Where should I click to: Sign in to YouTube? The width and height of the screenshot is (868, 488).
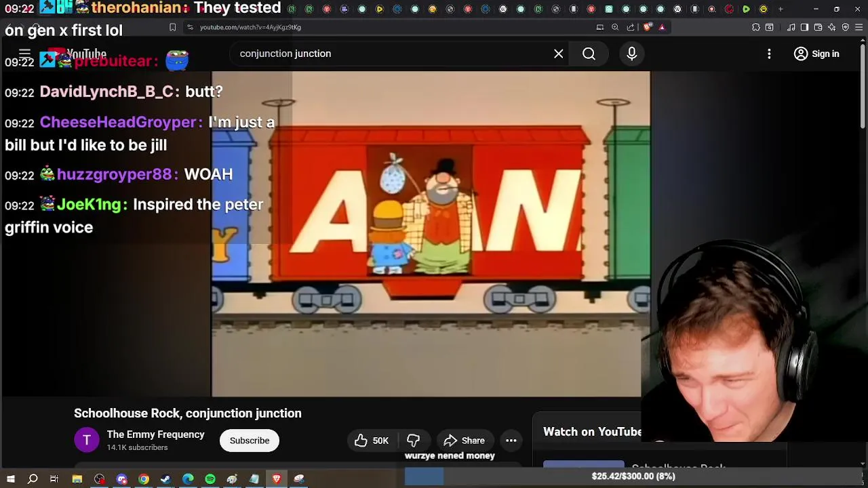point(816,54)
